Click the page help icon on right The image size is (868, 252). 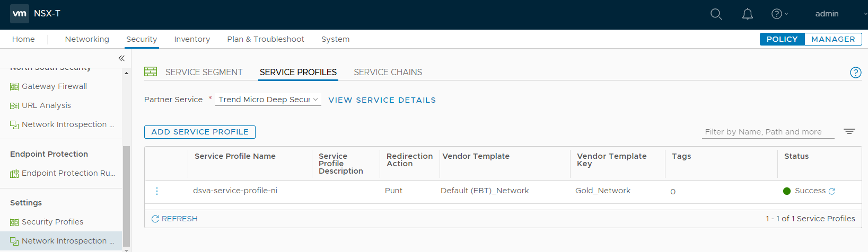point(855,73)
